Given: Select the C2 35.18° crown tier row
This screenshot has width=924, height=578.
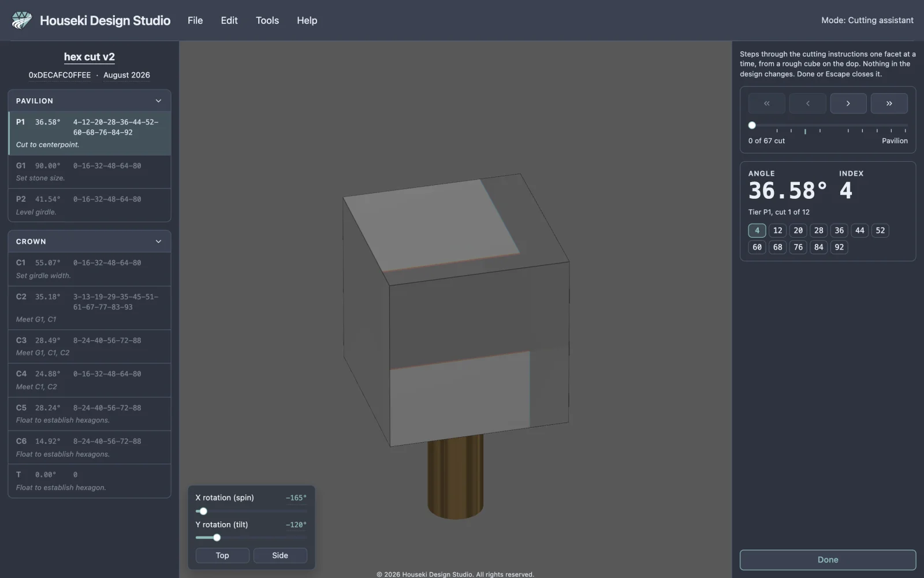Looking at the screenshot, I should pos(90,308).
